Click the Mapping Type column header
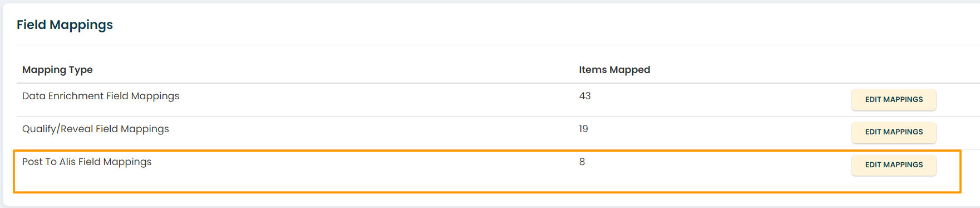Viewport: 980px width, 208px height. point(57,70)
